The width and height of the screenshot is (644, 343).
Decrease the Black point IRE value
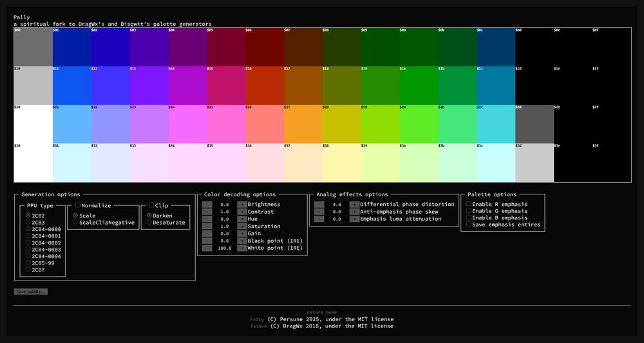pyautogui.click(x=207, y=241)
